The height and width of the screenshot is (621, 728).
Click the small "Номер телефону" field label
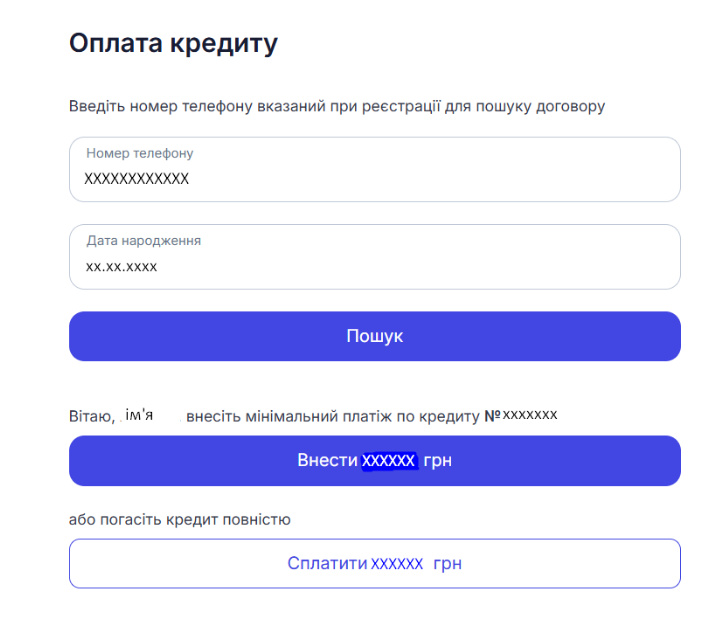click(x=139, y=153)
